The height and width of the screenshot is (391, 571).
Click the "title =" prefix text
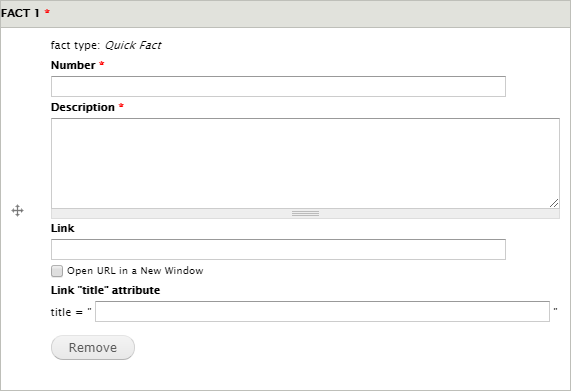tap(67, 312)
